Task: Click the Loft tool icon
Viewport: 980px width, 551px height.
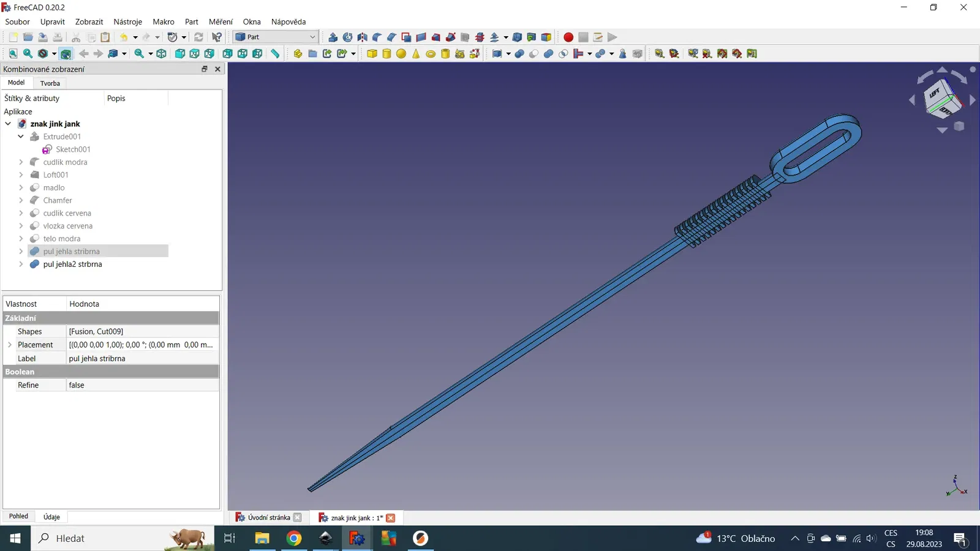Action: (x=435, y=37)
